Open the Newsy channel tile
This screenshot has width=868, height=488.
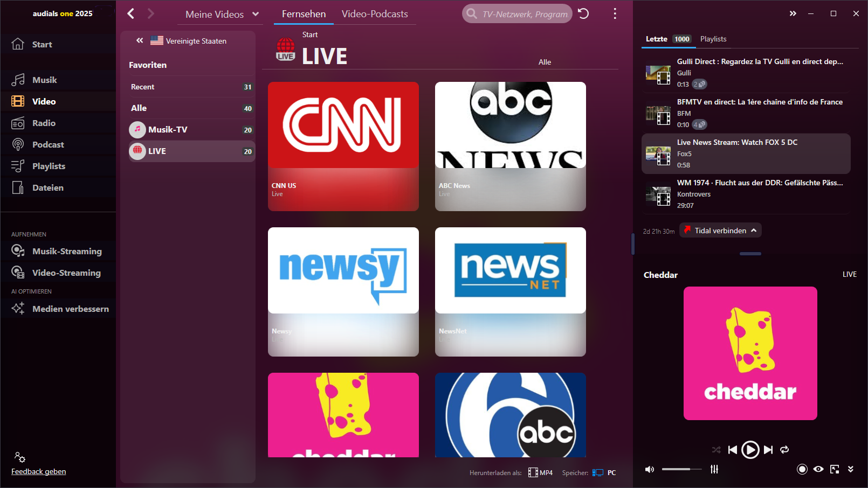(343, 292)
